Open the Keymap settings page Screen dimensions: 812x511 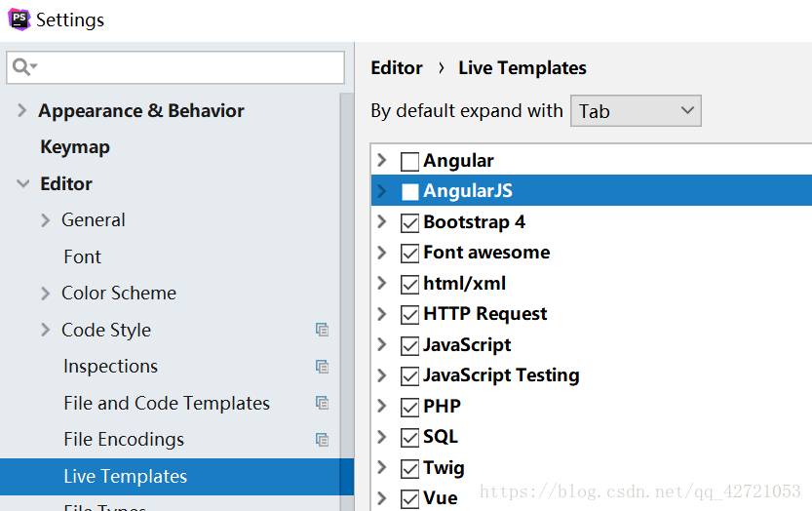(x=75, y=147)
